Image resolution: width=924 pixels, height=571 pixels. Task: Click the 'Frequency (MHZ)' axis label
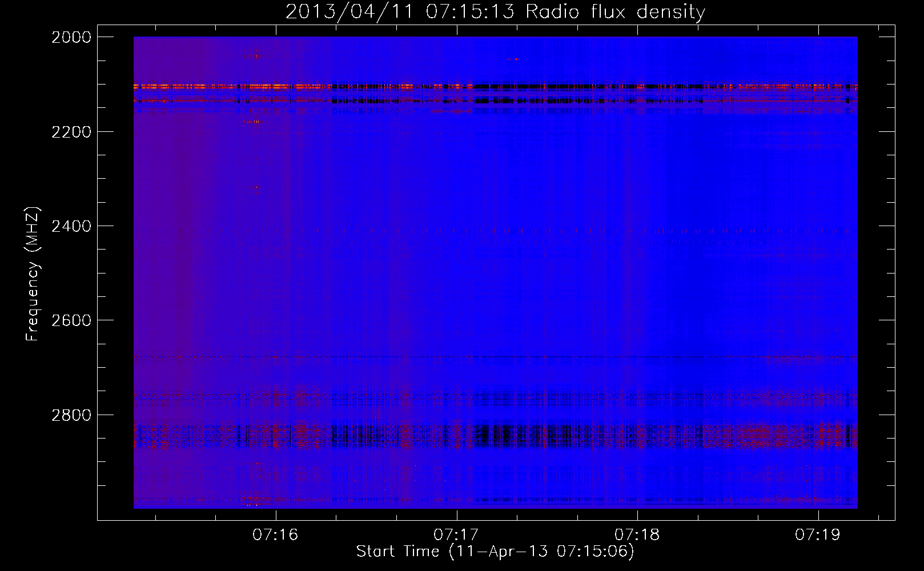pos(33,274)
